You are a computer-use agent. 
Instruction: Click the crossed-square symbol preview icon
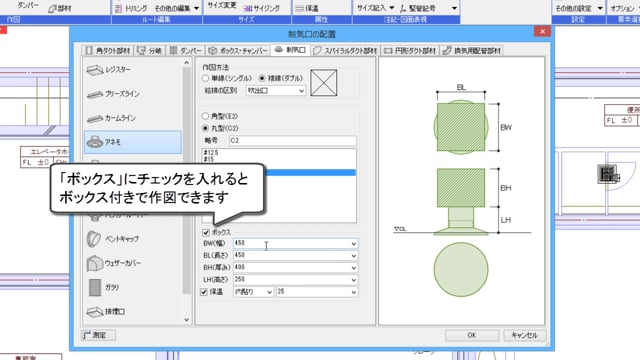pos(324,83)
